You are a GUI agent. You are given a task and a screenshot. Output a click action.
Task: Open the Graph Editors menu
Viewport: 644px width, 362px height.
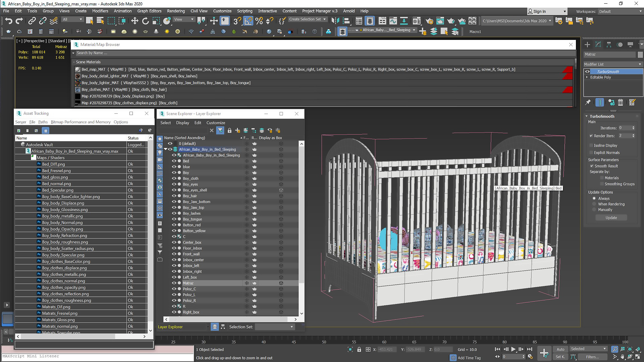149,11
